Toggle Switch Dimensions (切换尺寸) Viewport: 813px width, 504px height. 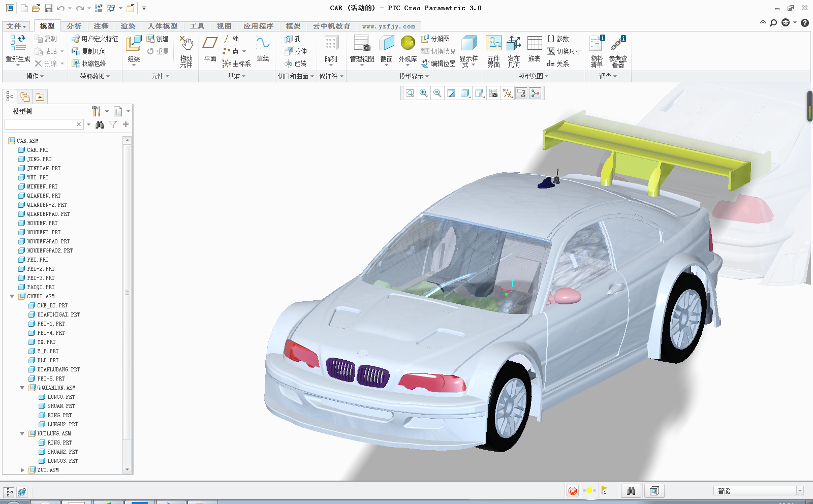coord(564,51)
